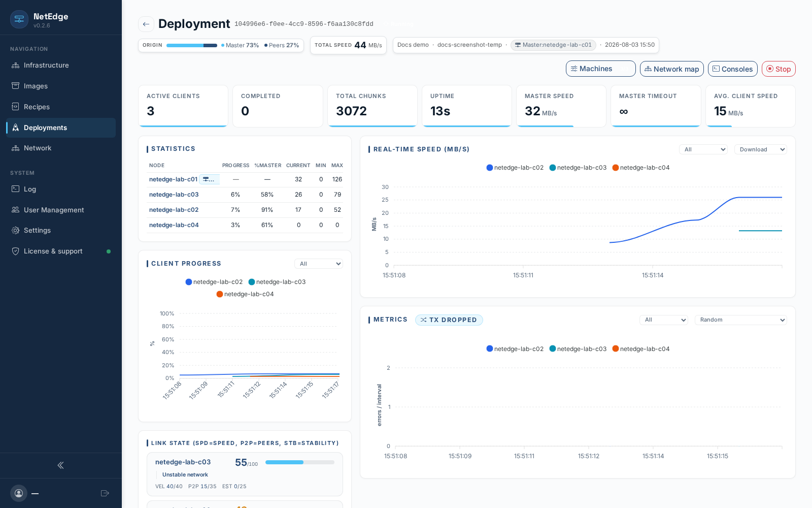Collapse the sidebar with the double-chevron icon
The image size is (812, 508).
[60, 465]
